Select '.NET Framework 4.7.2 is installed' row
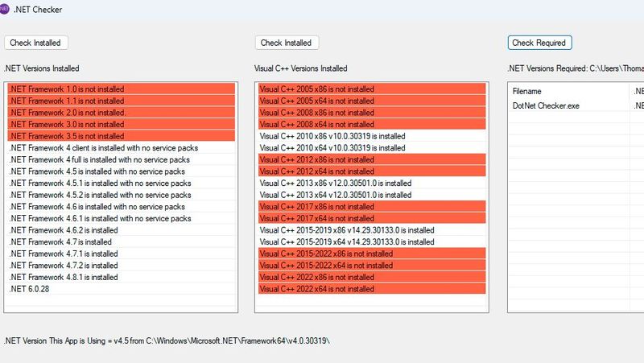The width and height of the screenshot is (644, 363). click(122, 266)
